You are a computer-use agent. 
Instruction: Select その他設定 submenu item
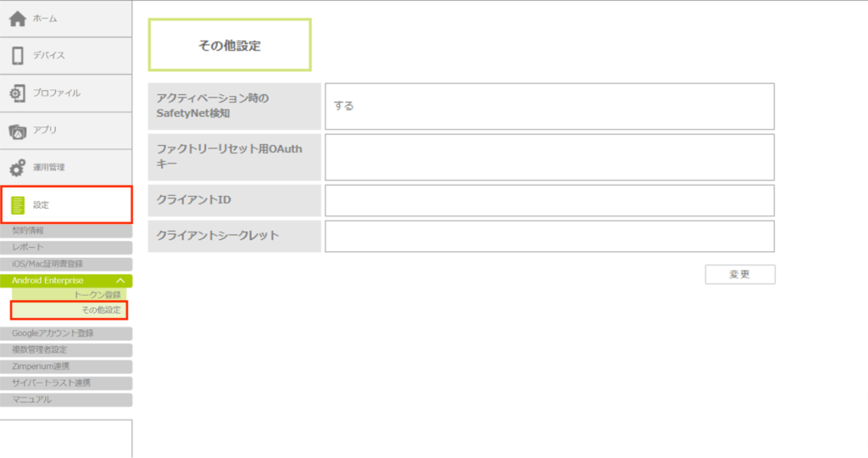[101, 310]
